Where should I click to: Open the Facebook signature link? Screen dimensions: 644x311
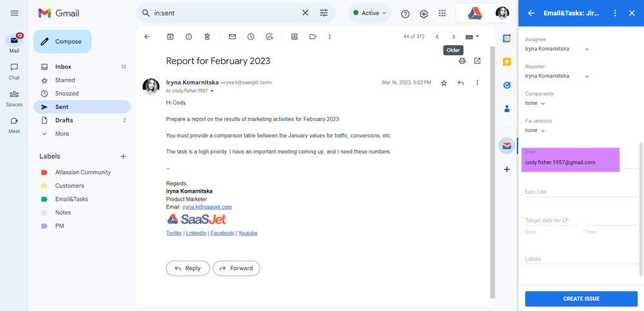pyautogui.click(x=222, y=233)
